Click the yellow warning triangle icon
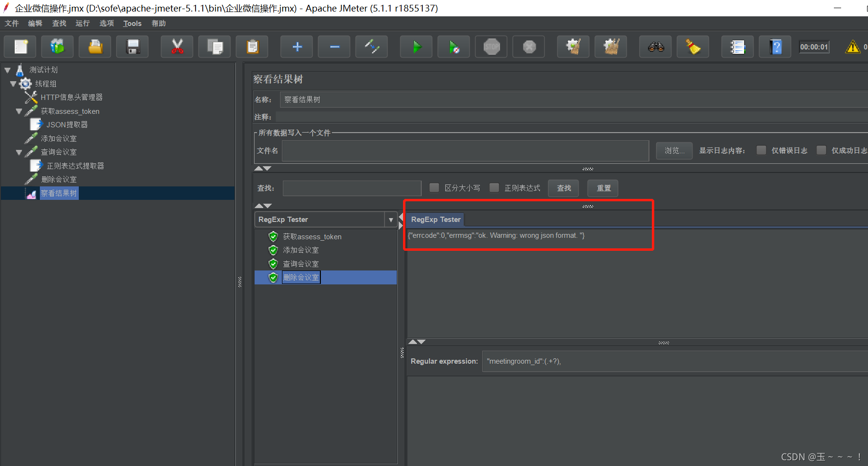The image size is (868, 466). 853,47
